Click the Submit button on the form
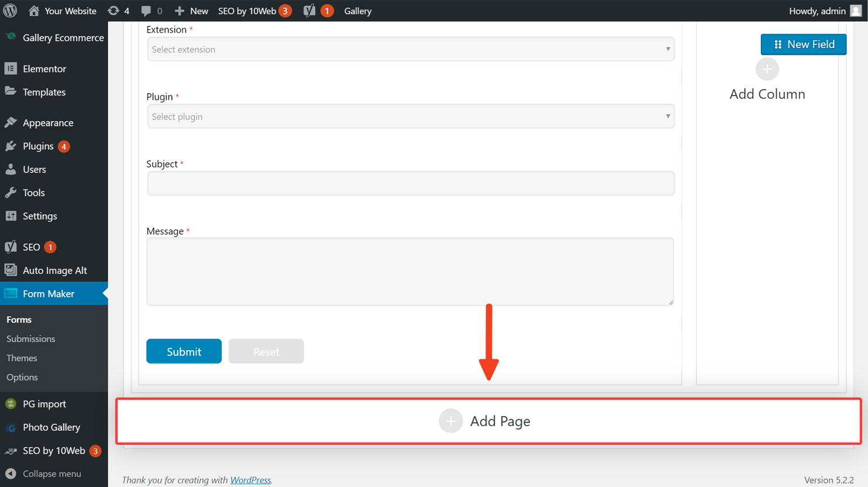This screenshot has width=868, height=487. pyautogui.click(x=184, y=351)
